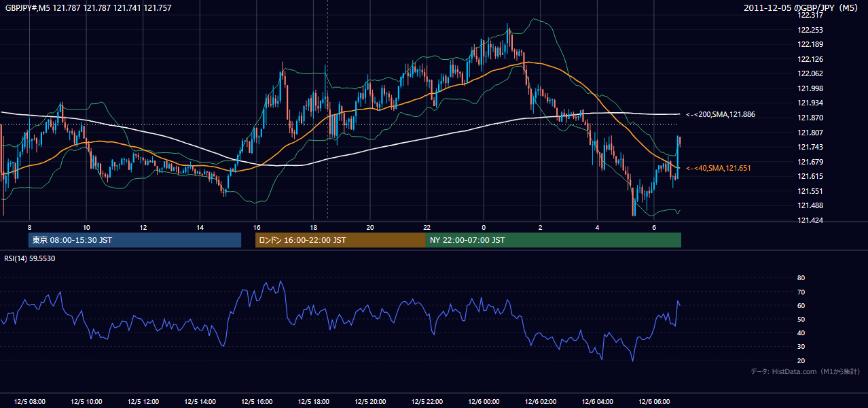Click the 200 SMA 121.886 indicator label
Screen dimensions: 868x408
point(721,115)
